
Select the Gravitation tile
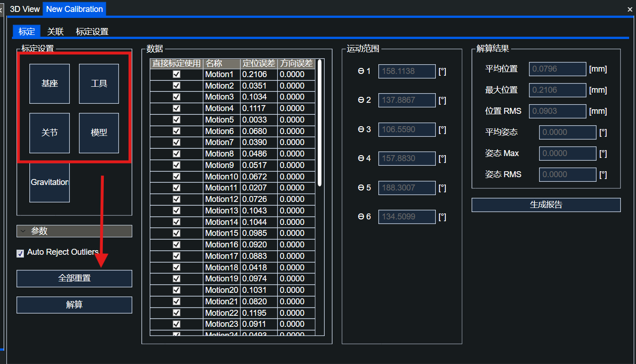pyautogui.click(x=50, y=182)
